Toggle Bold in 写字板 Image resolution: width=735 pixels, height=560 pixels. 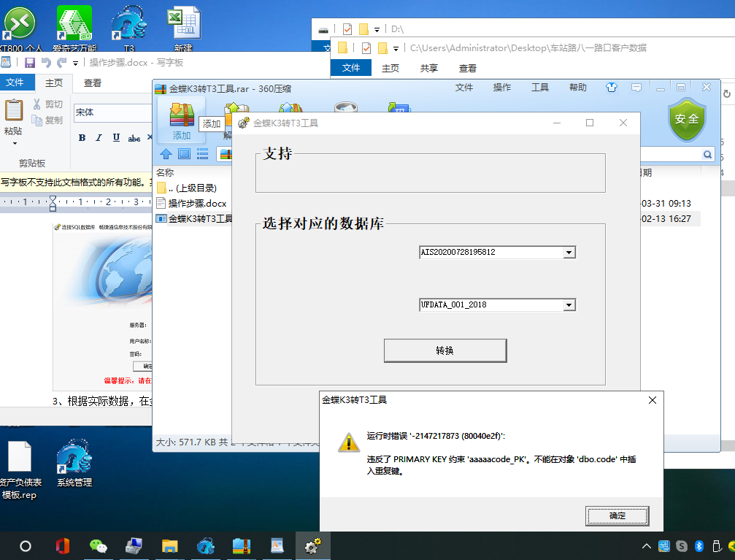pos(82,137)
